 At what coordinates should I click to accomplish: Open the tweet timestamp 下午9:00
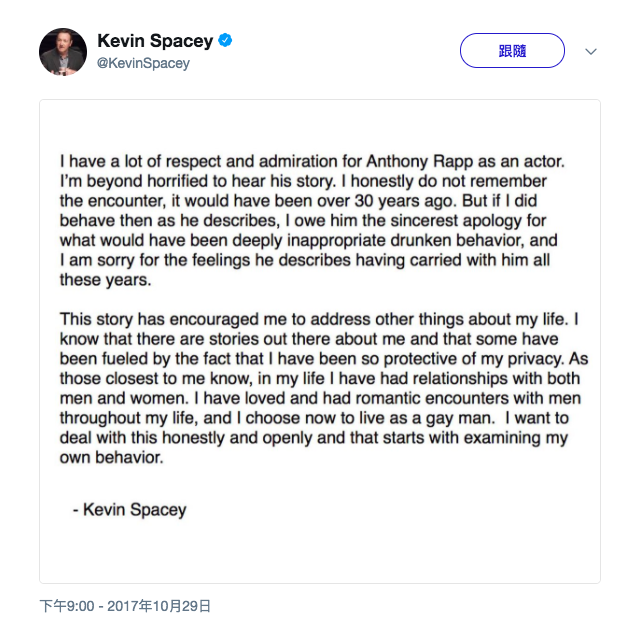pyautogui.click(x=66, y=605)
